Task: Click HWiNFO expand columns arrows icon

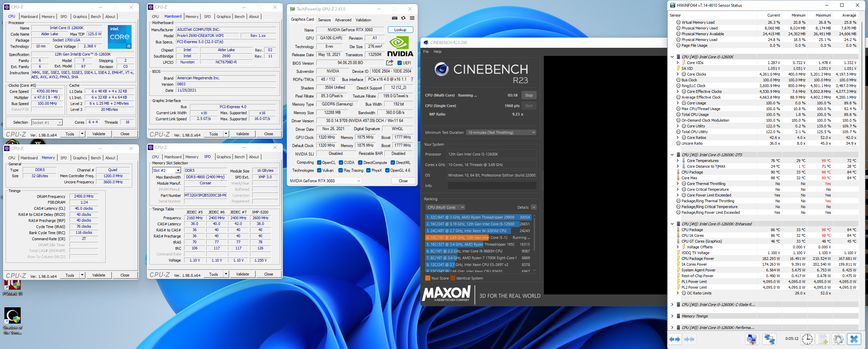Action: (x=675, y=339)
